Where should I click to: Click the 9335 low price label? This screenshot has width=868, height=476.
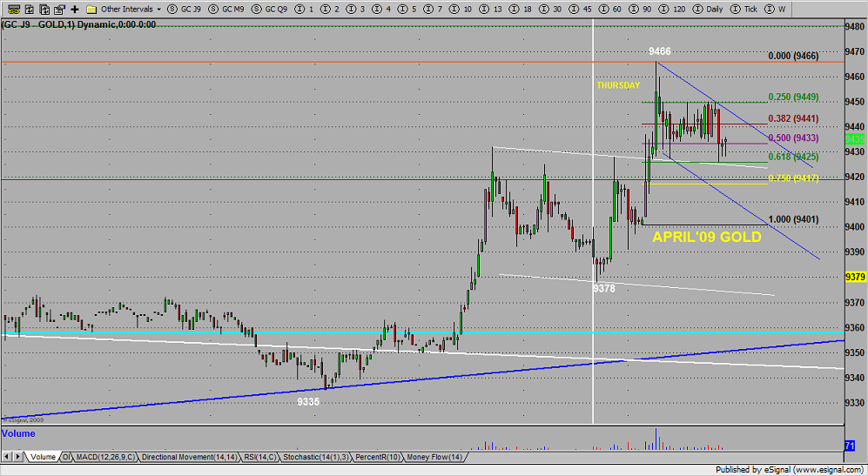point(308,402)
